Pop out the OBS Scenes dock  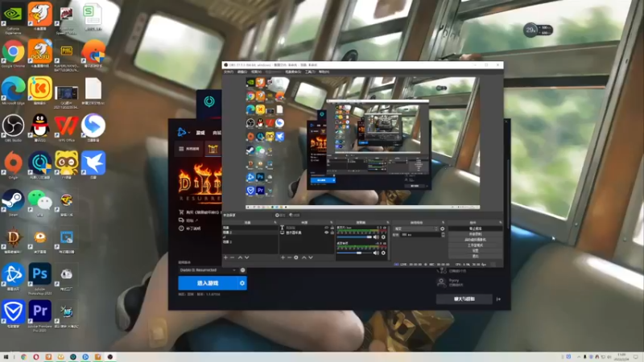coord(275,223)
